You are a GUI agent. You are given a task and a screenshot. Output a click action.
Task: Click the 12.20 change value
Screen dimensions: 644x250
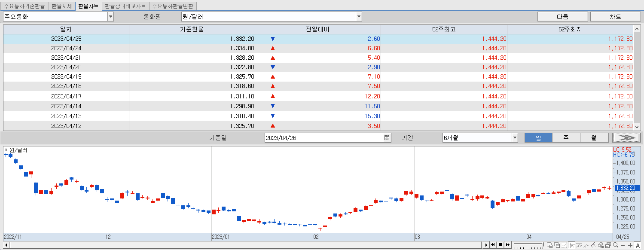(372, 96)
